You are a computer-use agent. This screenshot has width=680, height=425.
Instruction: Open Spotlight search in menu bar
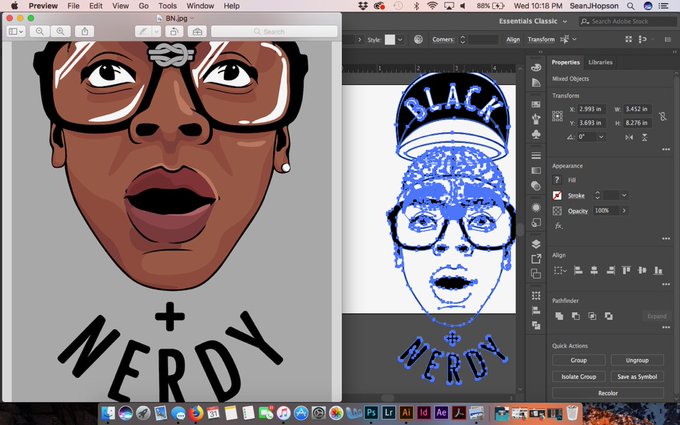tap(631, 6)
